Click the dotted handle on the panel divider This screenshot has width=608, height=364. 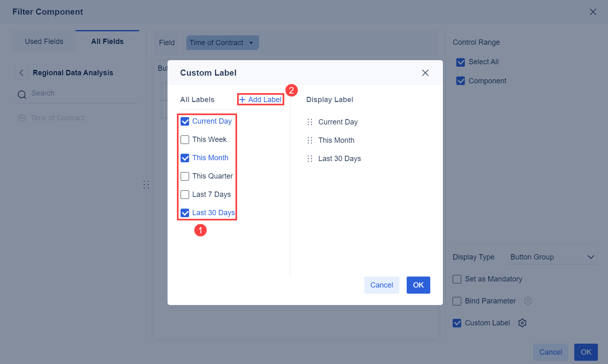pos(146,184)
